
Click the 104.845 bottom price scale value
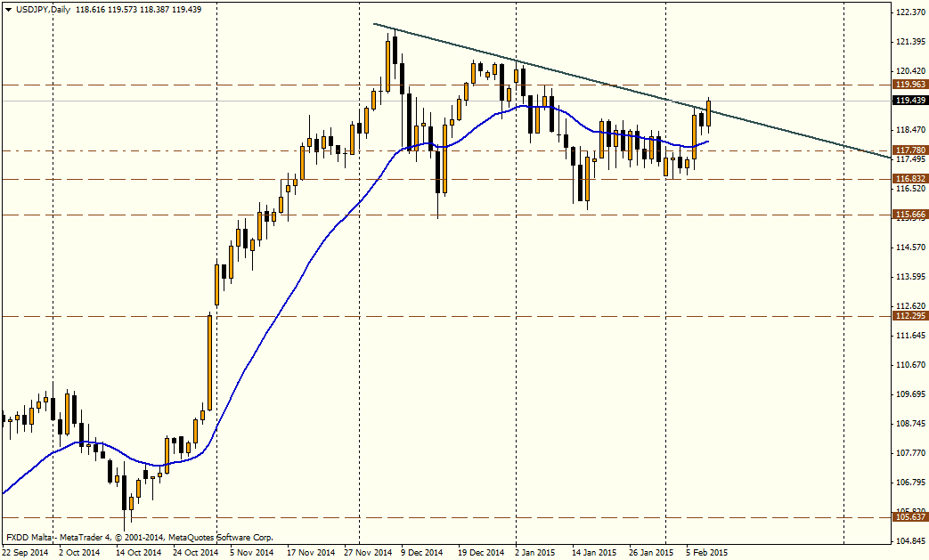[909, 540]
